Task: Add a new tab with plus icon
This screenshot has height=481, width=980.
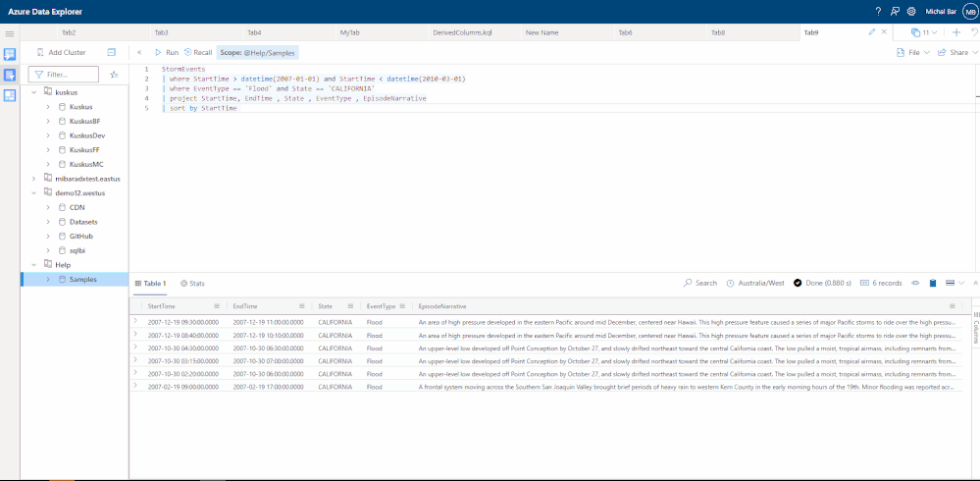Action: 955,32
